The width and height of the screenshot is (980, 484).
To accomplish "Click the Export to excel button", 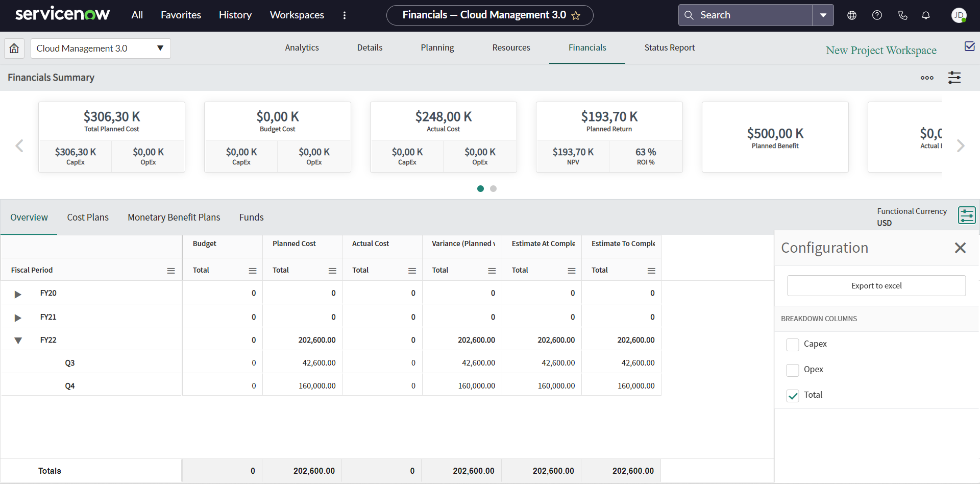I will point(876,285).
